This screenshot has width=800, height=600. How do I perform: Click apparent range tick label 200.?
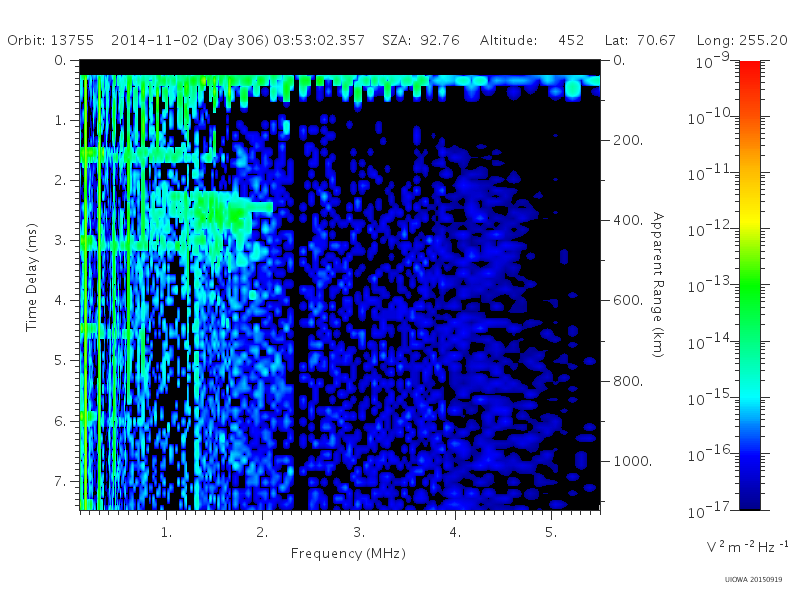point(628,140)
